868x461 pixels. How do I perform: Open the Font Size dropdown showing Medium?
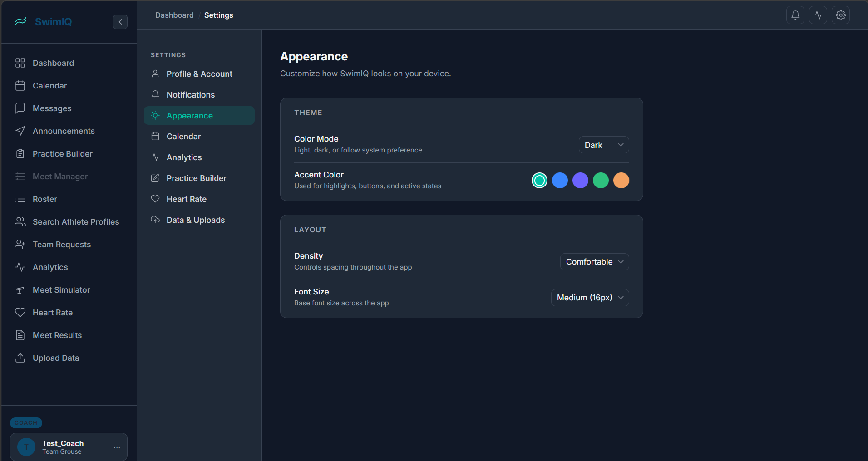pyautogui.click(x=590, y=297)
